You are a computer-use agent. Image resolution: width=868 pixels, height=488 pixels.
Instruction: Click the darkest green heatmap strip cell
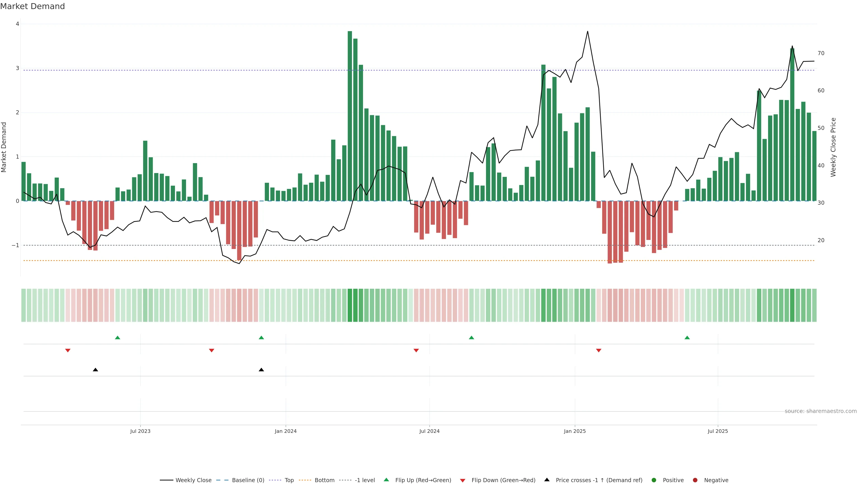[x=350, y=305]
